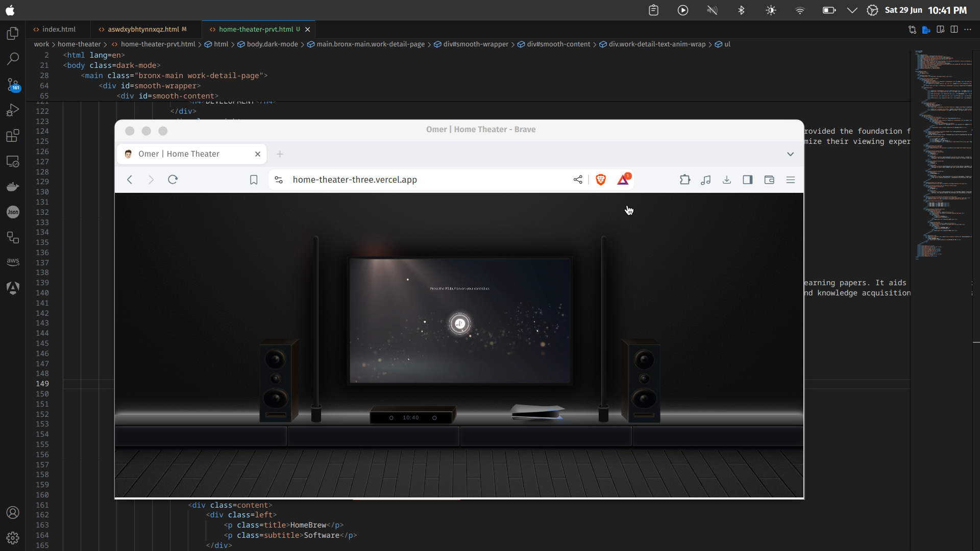Reload the Home Theater page
This screenshot has height=551, width=980.
173,180
